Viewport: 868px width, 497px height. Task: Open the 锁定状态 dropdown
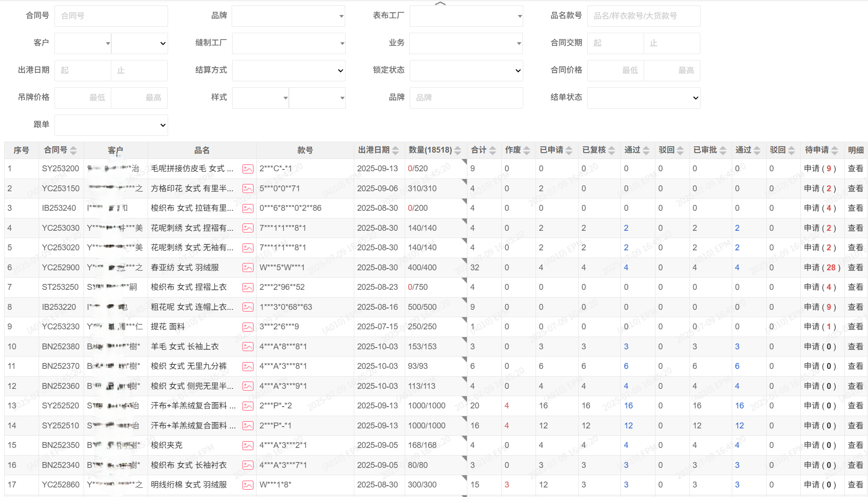pos(466,70)
